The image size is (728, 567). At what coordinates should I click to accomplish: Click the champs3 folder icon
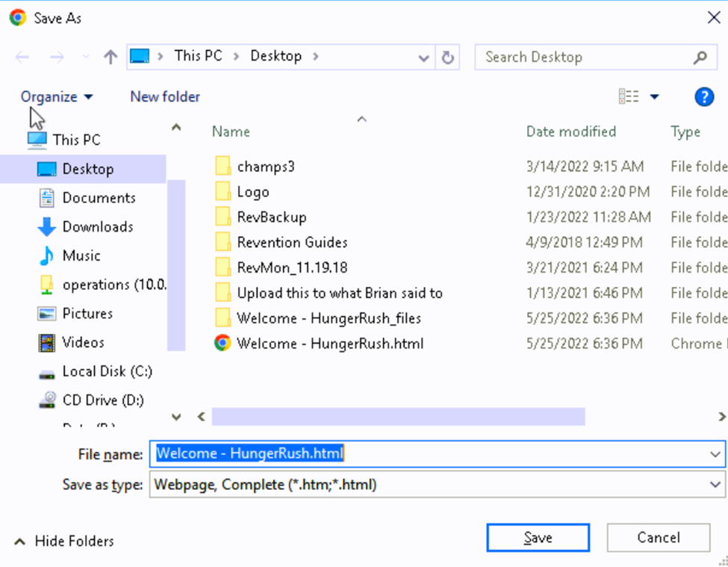223,166
